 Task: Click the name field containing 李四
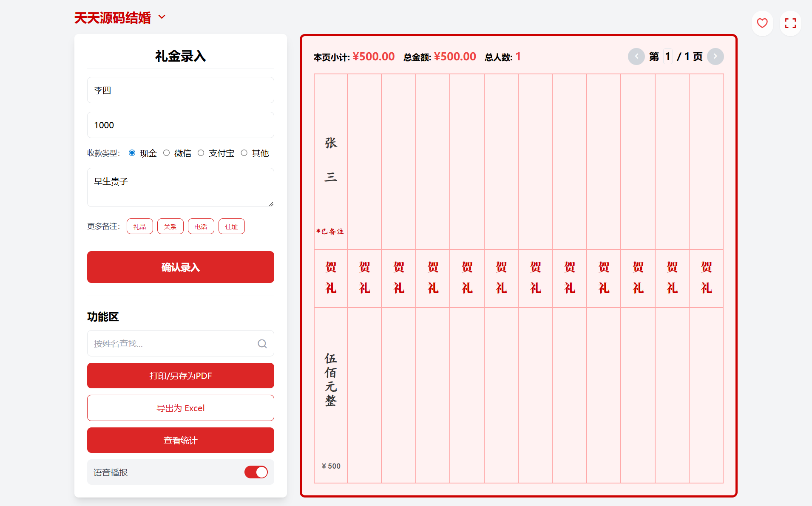point(180,90)
